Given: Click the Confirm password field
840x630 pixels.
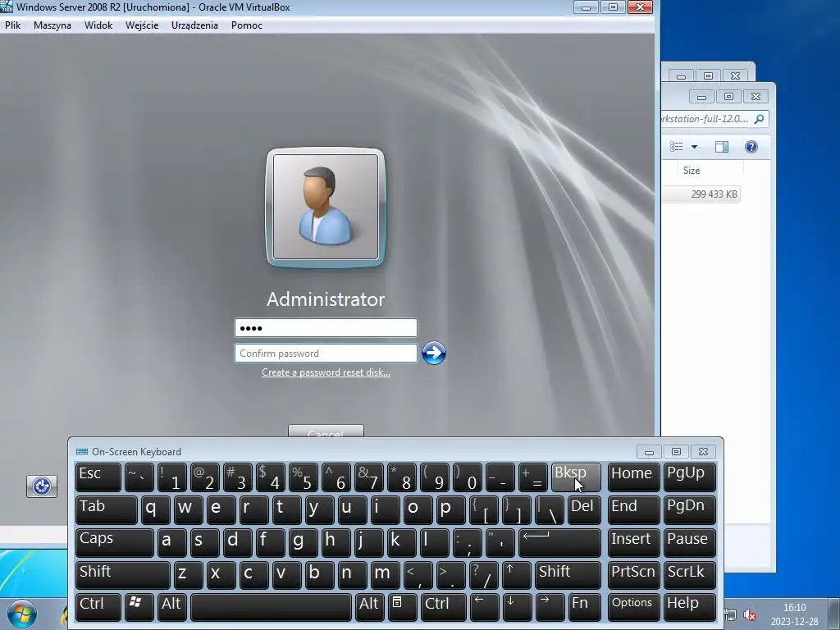Looking at the screenshot, I should pyautogui.click(x=326, y=354).
